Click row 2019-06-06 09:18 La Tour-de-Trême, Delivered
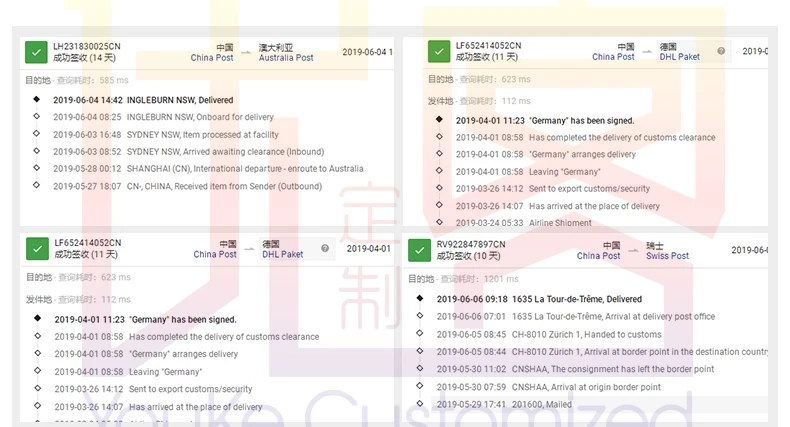Image resolution: width=790 pixels, height=427 pixels. point(539,299)
